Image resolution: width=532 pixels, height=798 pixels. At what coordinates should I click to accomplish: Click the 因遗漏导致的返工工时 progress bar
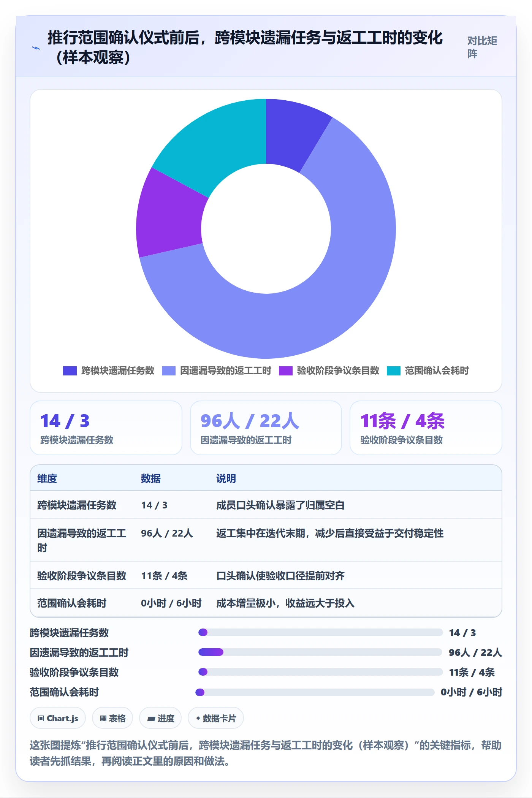[x=320, y=652]
